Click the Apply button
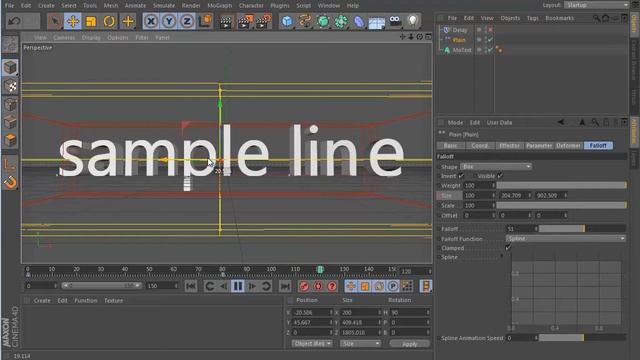This screenshot has height=360, width=640. tap(409, 344)
